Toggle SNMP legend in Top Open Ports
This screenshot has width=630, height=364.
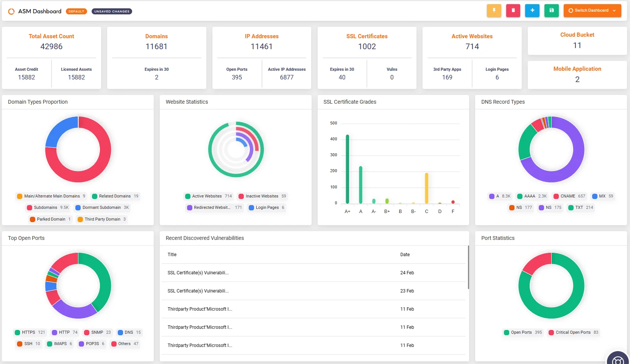97,332
